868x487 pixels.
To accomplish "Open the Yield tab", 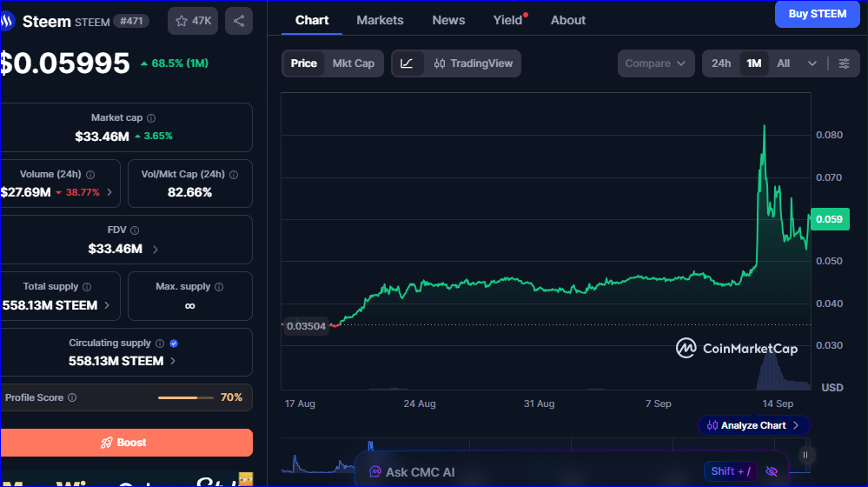I will [x=508, y=21].
